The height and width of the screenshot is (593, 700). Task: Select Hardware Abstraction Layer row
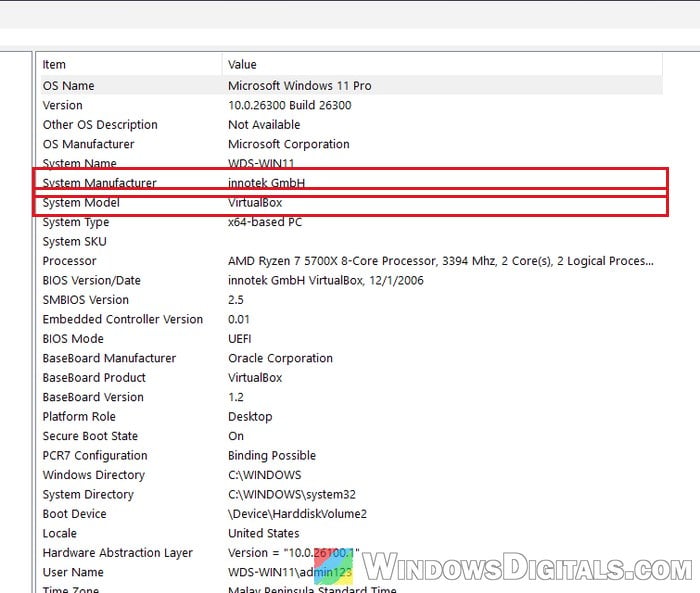(117, 553)
